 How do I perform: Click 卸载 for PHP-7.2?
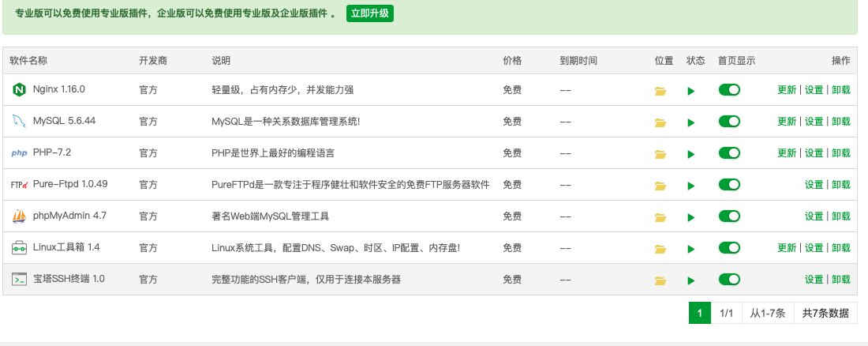click(x=841, y=153)
